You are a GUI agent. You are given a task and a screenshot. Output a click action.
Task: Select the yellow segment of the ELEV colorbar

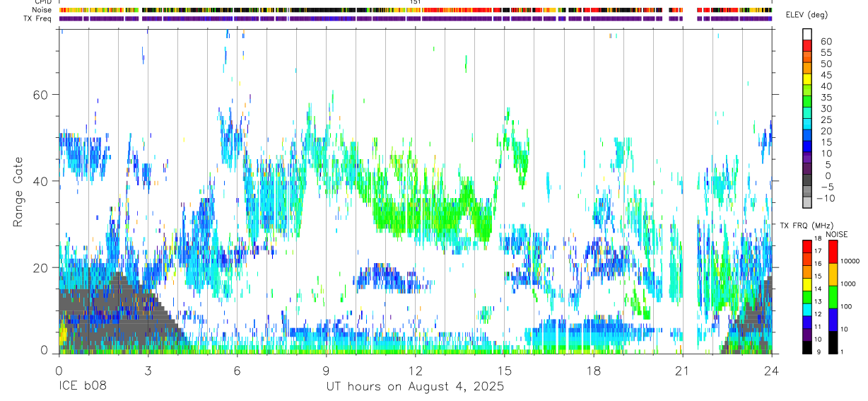pyautogui.click(x=807, y=79)
